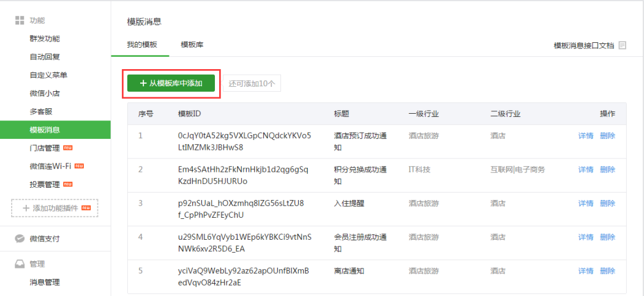The image size is (644, 296).
Task: Click the 离店通知 title cell
Action: pos(349,271)
